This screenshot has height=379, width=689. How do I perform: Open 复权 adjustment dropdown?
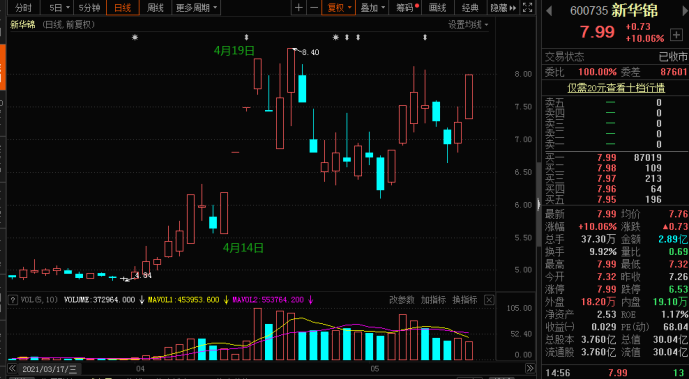[338, 7]
